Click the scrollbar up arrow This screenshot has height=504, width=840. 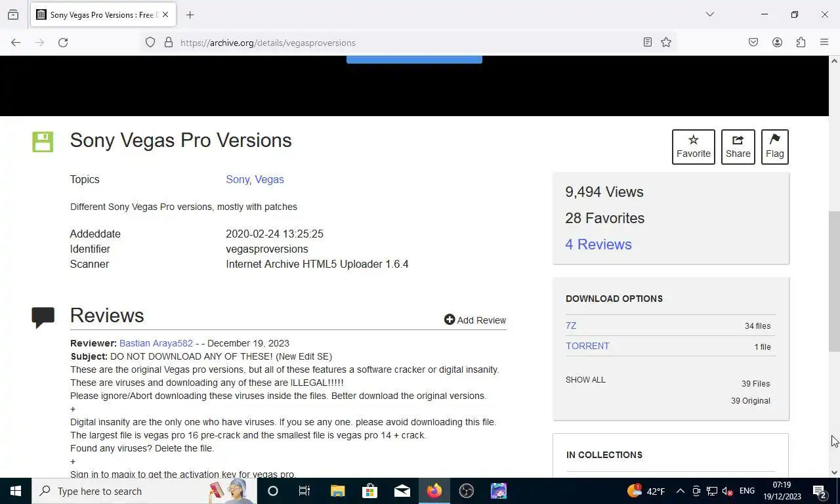834,61
